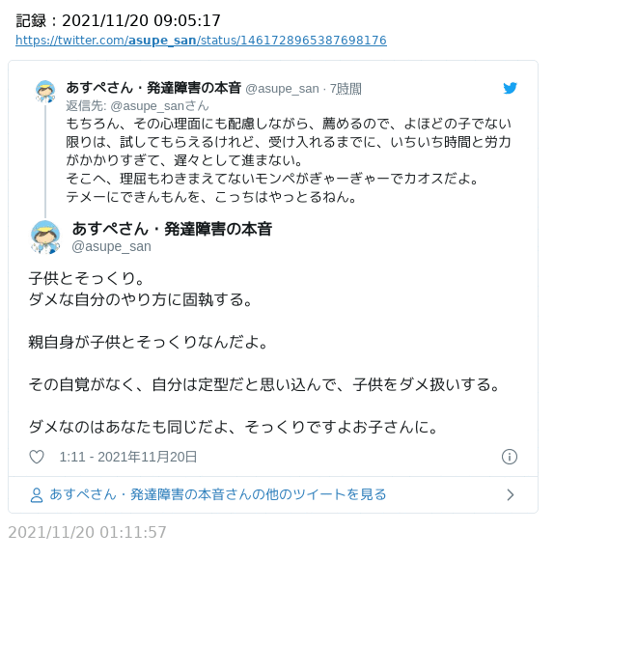
Task: Open あすぺさんの他のツイートを見る link
Action: click(218, 494)
